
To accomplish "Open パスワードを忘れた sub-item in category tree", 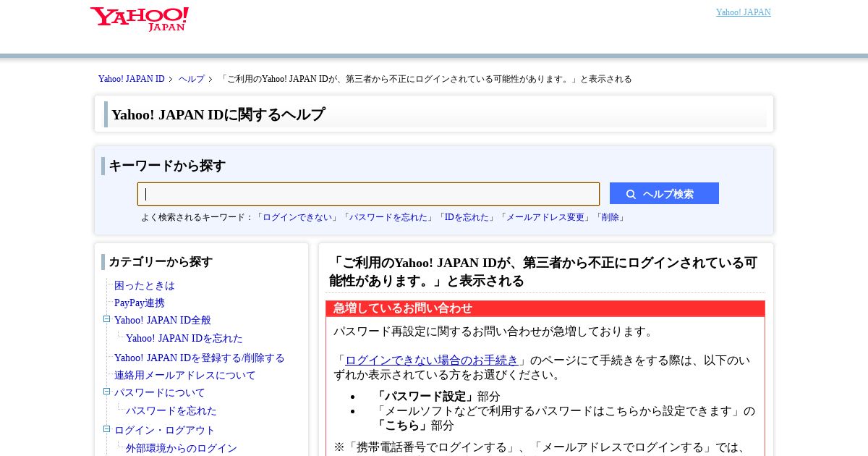I will click(x=171, y=411).
